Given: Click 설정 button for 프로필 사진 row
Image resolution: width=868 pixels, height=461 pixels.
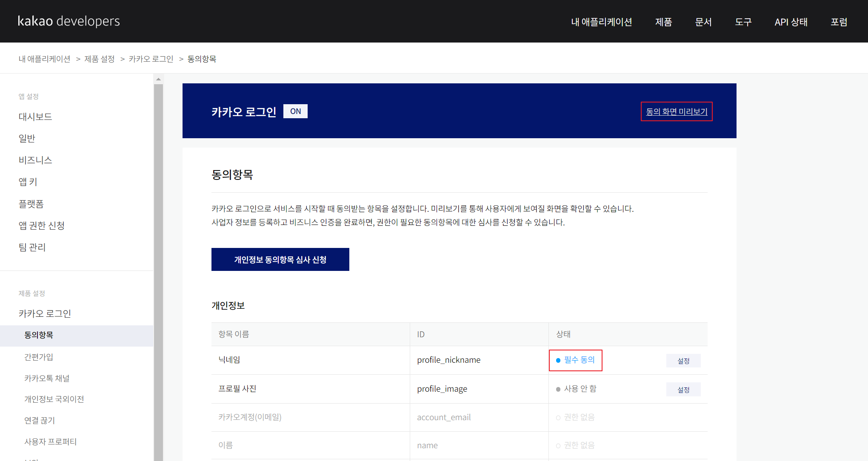Looking at the screenshot, I should click(683, 390).
